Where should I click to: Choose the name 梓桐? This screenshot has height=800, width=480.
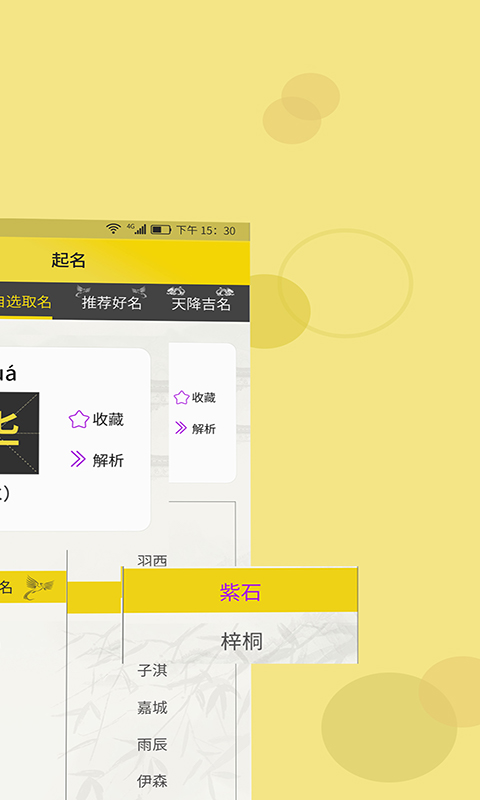242,641
